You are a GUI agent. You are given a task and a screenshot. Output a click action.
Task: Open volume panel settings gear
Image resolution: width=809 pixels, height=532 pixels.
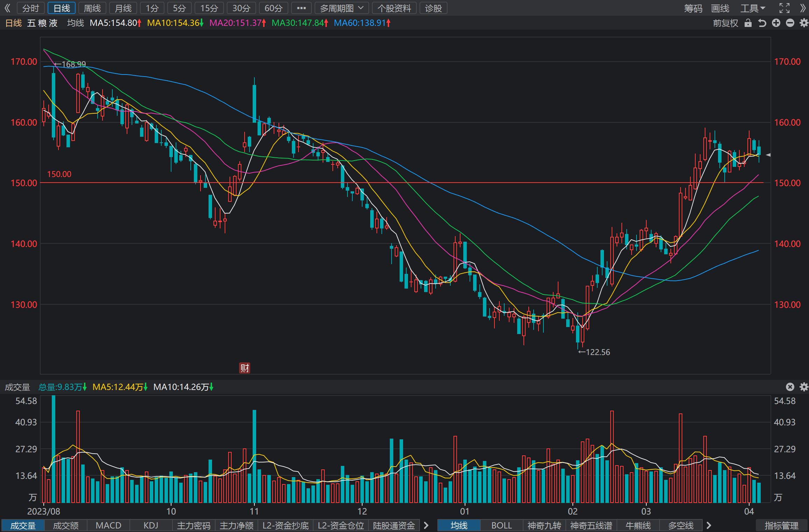click(804, 387)
